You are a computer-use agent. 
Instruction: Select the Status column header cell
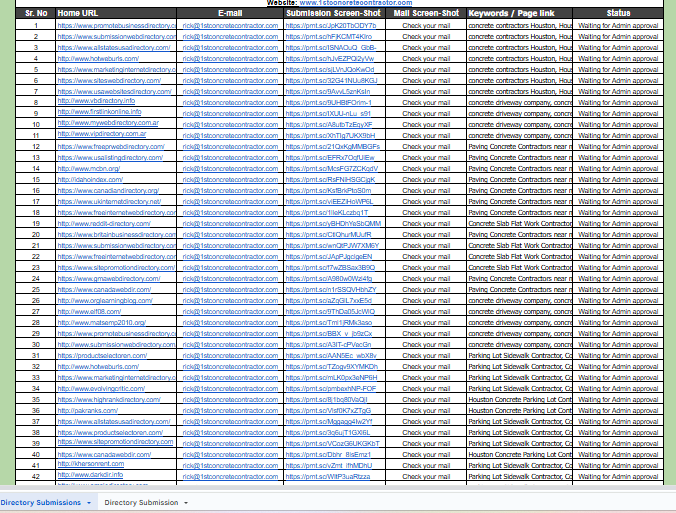[618, 13]
